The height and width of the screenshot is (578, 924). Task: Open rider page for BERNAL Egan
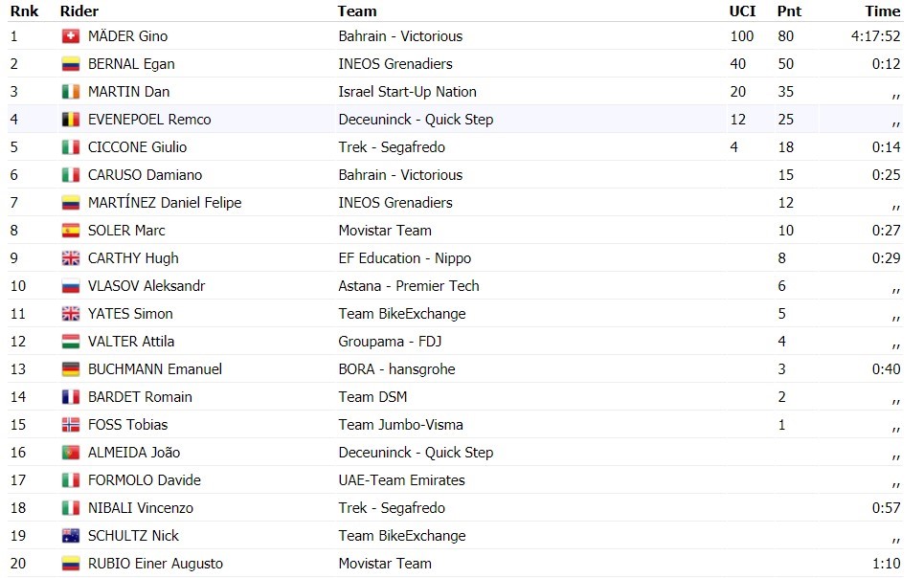pyautogui.click(x=131, y=64)
